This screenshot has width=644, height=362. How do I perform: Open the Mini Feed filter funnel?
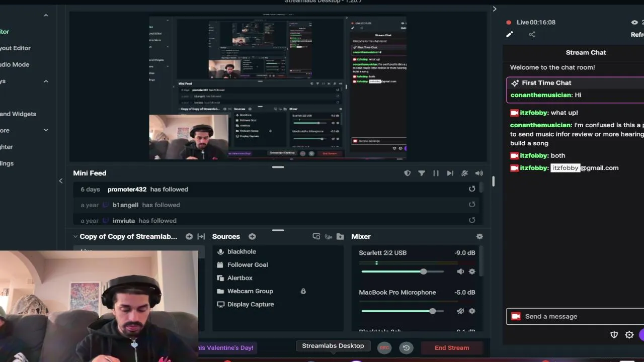click(422, 173)
